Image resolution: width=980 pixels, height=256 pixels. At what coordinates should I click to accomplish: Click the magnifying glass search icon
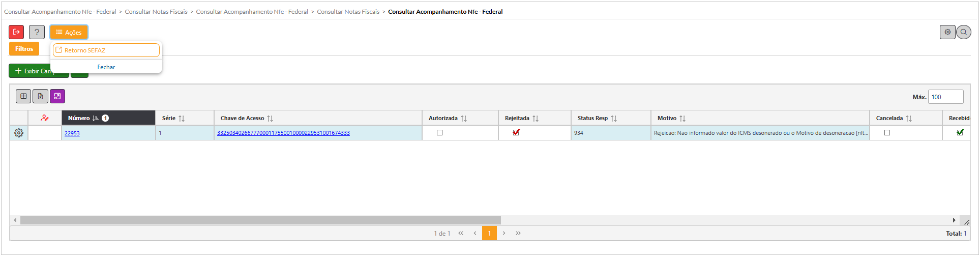[x=963, y=32]
